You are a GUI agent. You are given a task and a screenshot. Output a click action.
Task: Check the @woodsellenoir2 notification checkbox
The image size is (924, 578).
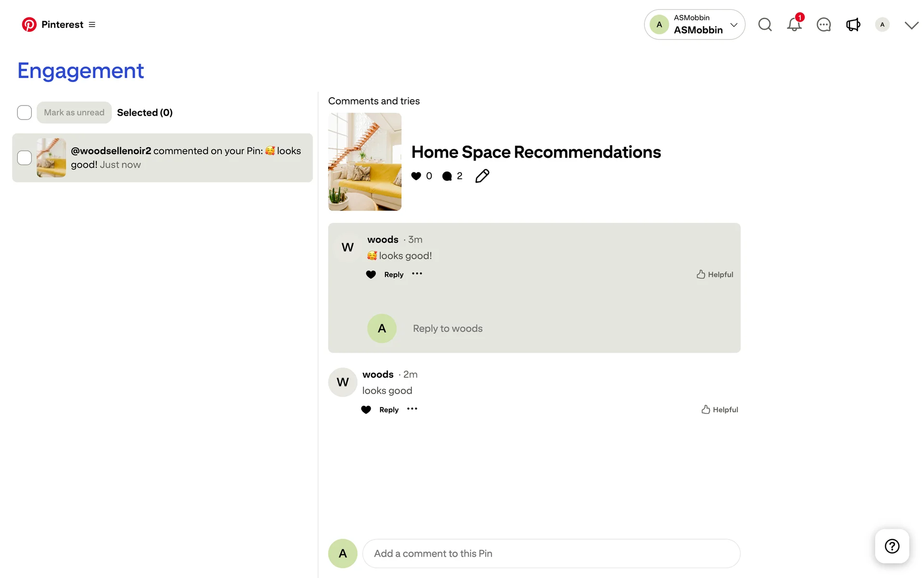(25, 158)
